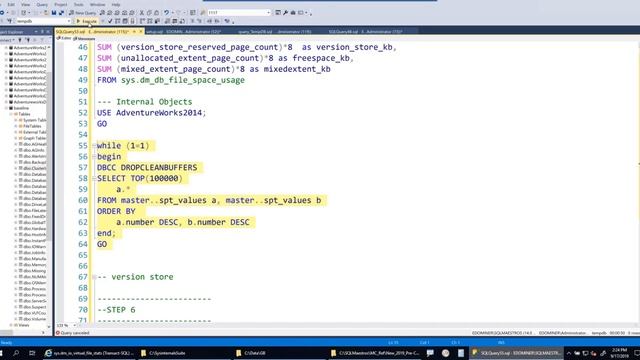Open Task View from the taskbar
Viewport: 640px width, 360px height.
point(32,353)
